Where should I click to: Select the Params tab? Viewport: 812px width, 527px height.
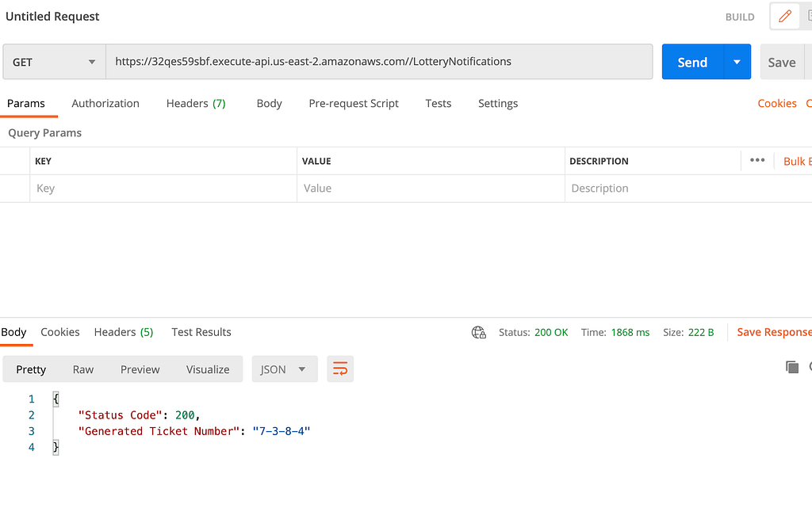(x=26, y=104)
